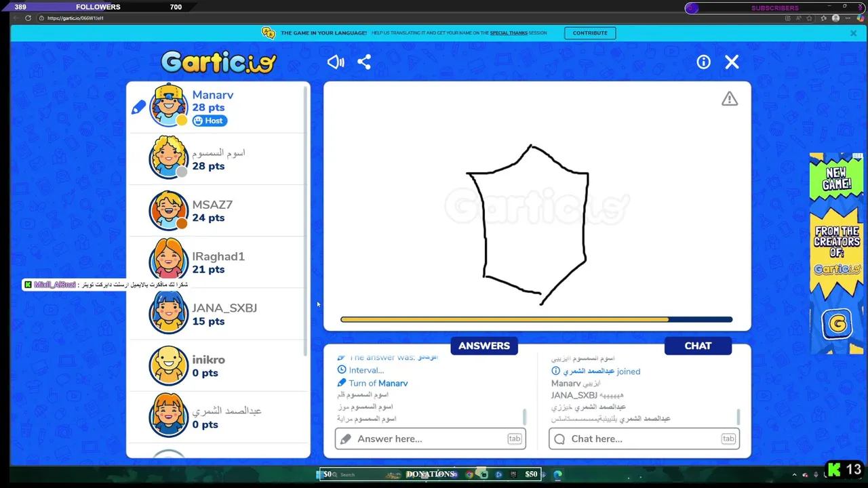Click the Garticio logo
This screenshot has height=488, width=868.
click(218, 62)
